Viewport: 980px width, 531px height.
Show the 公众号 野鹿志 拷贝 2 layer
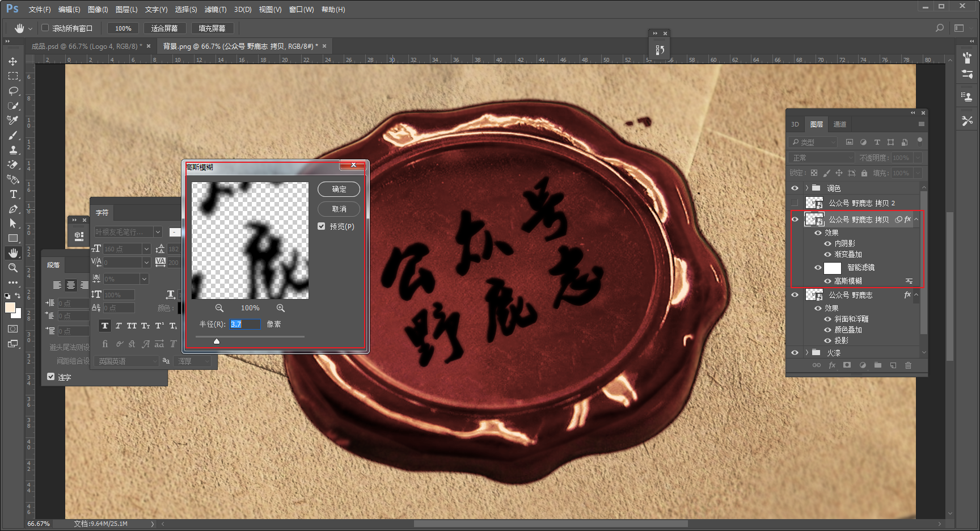795,203
